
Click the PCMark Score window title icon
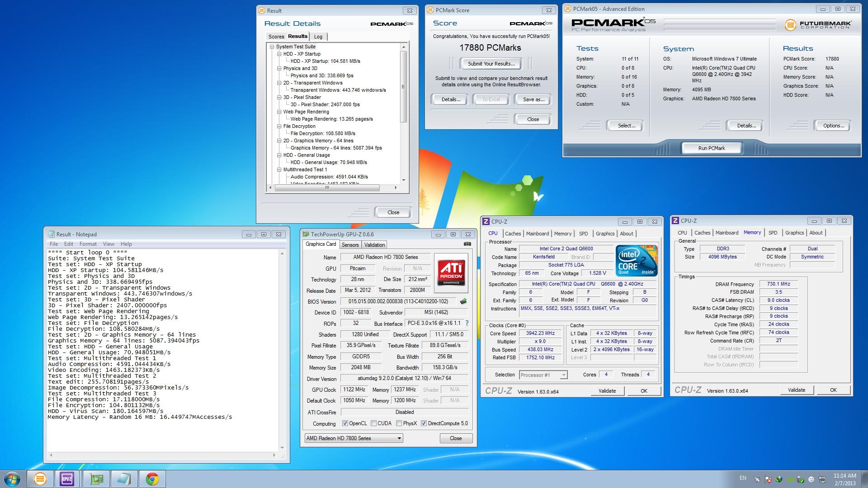point(430,10)
